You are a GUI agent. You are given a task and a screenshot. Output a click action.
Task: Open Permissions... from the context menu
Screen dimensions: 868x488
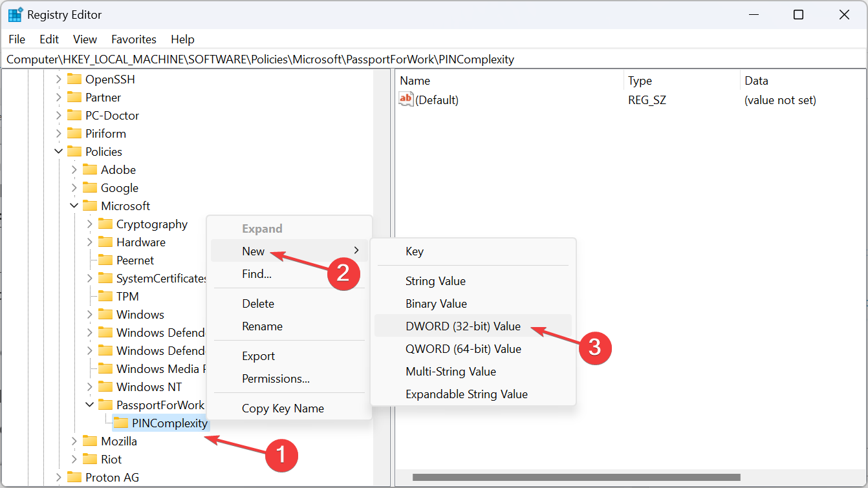[x=289, y=379]
